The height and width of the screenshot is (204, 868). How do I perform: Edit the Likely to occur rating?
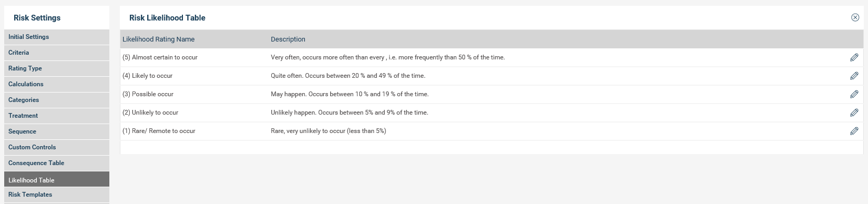click(854, 76)
